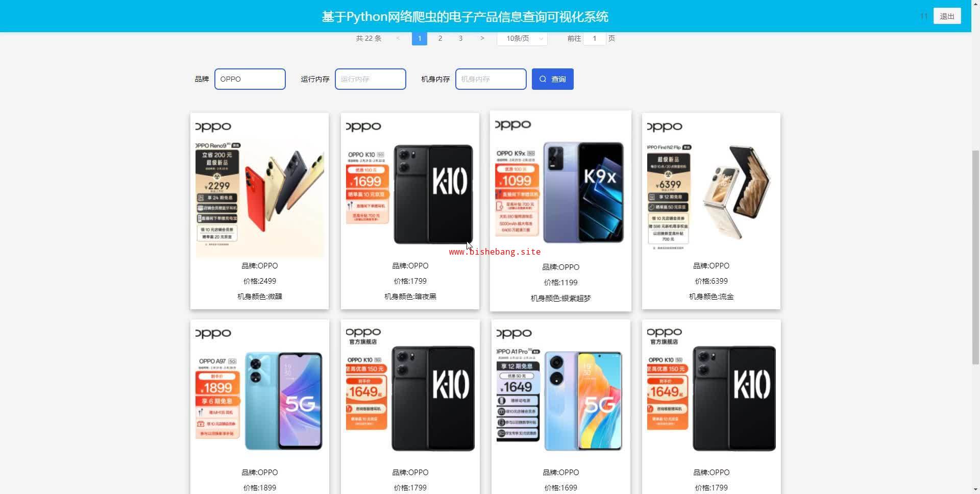Click the previous page arrow
This screenshot has height=494, width=980.
pos(398,38)
